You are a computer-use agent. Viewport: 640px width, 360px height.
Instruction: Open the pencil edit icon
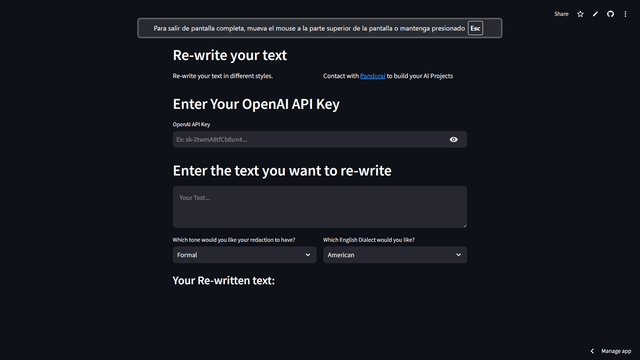click(x=595, y=14)
